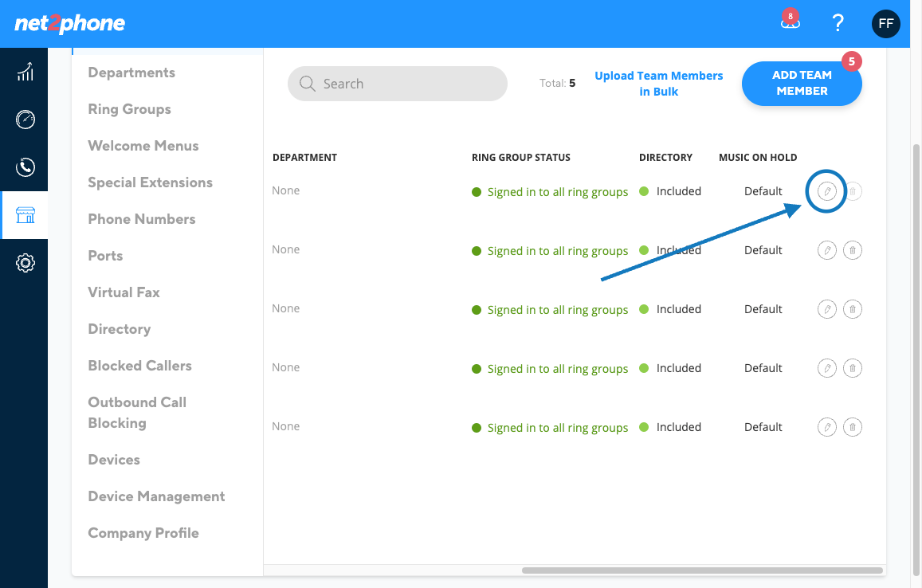Click fourth row's None department cell
Viewport: 922px width, 588px height.
286,367
